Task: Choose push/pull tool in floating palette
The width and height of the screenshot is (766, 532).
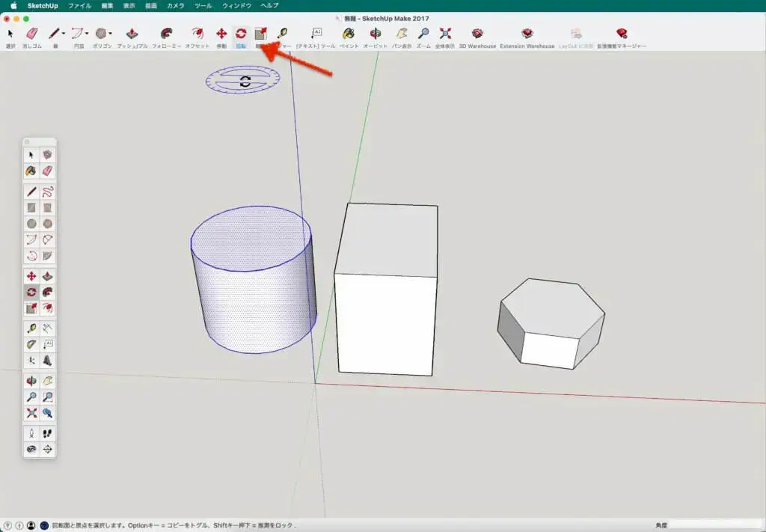Action: pos(47,277)
